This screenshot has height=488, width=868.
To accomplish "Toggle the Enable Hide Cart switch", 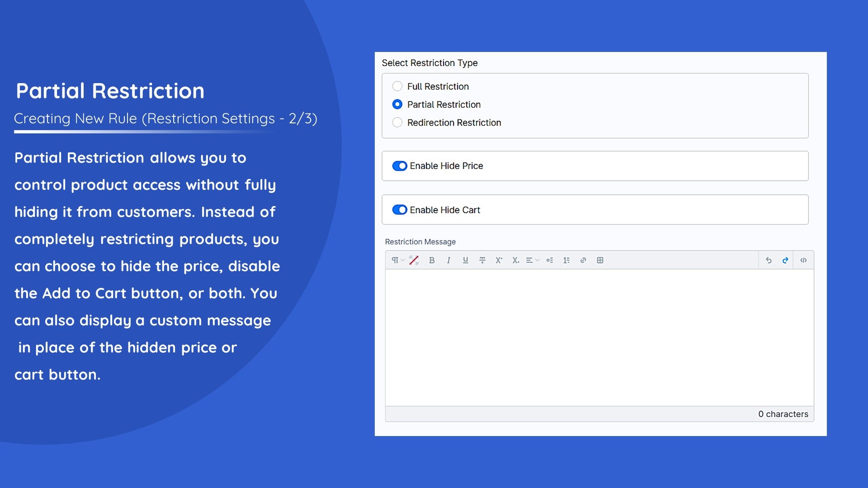I will click(x=400, y=210).
